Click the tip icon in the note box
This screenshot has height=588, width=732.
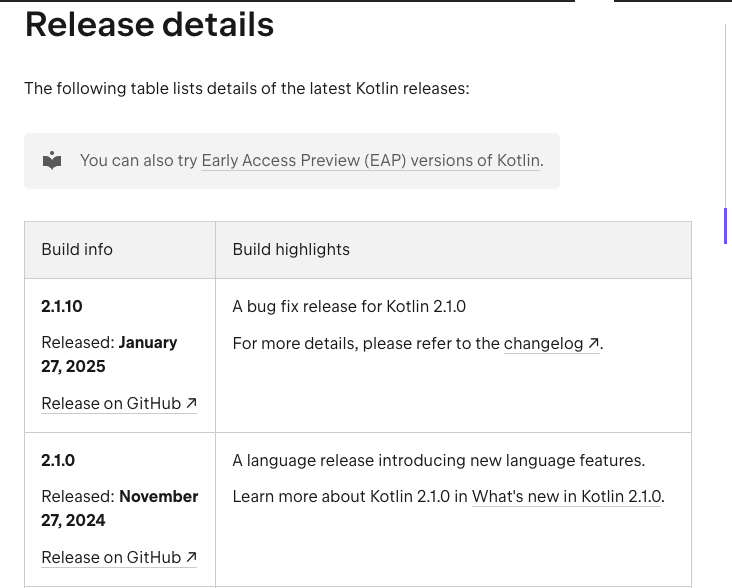pos(52,161)
